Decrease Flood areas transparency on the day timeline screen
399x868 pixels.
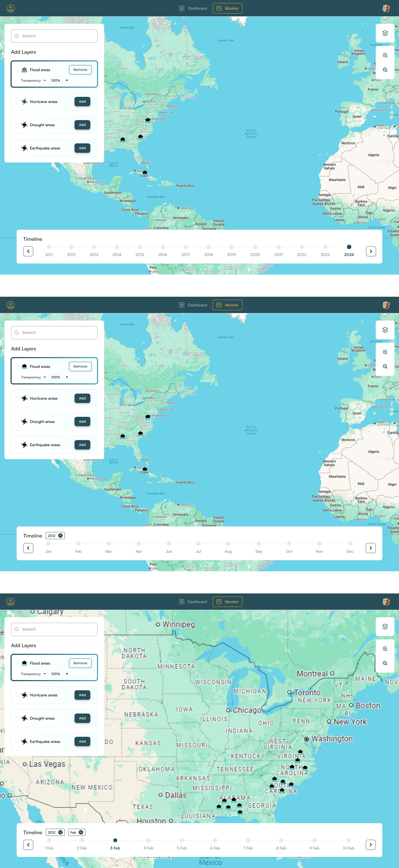coord(45,674)
